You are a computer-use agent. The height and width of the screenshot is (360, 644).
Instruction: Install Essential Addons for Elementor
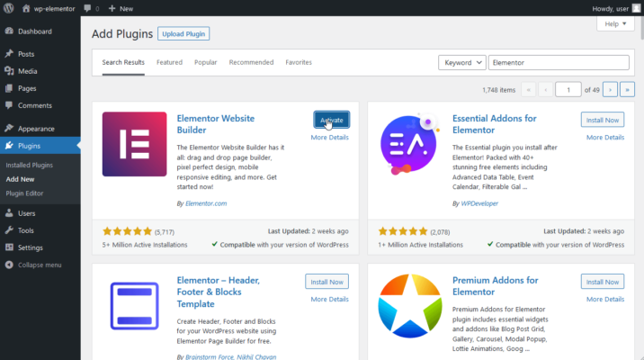[602, 120]
